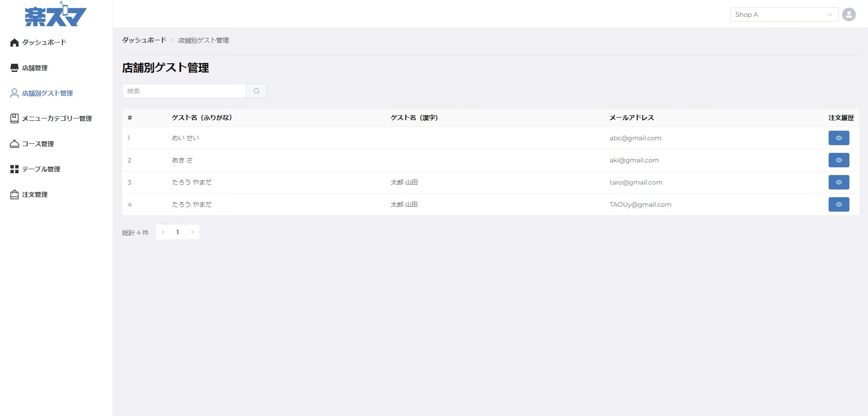Go to previous page in pagination
868x417 pixels.
163,232
